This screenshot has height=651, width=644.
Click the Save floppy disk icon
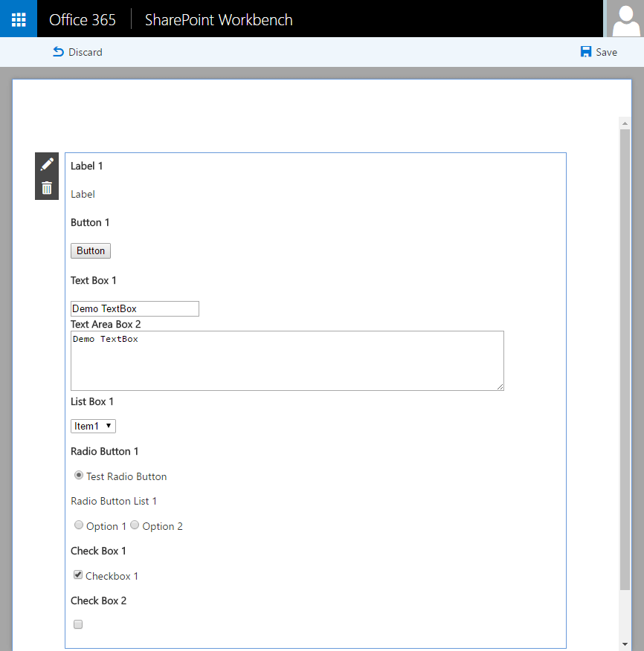(x=586, y=52)
